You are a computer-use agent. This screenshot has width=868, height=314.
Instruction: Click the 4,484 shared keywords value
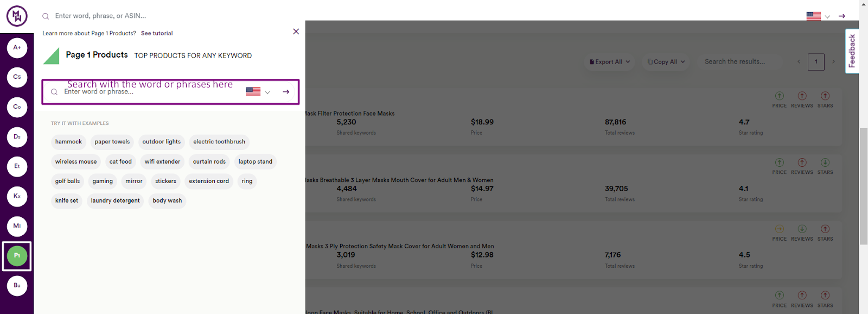347,189
